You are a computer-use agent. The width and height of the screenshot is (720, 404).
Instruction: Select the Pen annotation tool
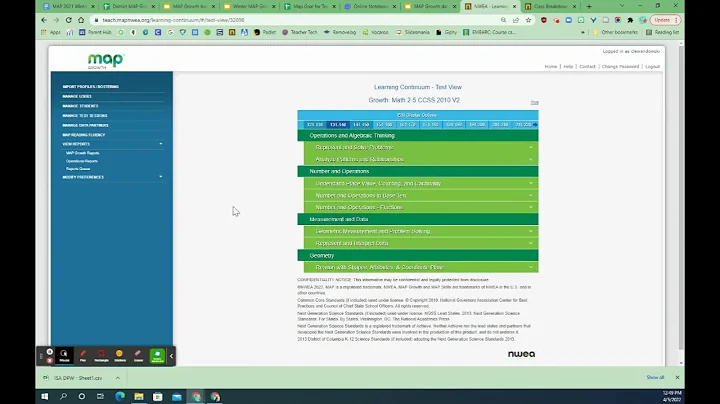coord(83,355)
